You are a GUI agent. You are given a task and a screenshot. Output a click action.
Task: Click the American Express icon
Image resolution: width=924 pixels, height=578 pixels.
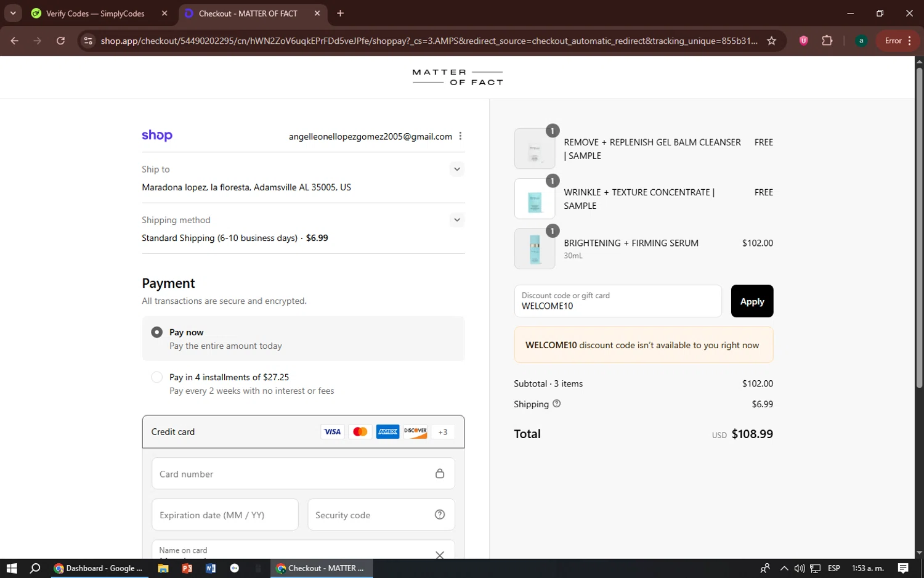coord(387,432)
